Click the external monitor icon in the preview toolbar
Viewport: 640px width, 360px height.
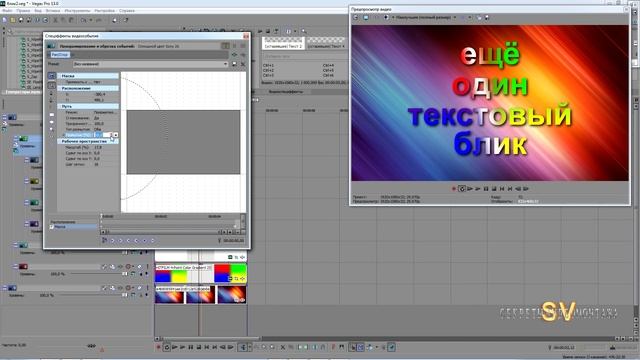365,18
